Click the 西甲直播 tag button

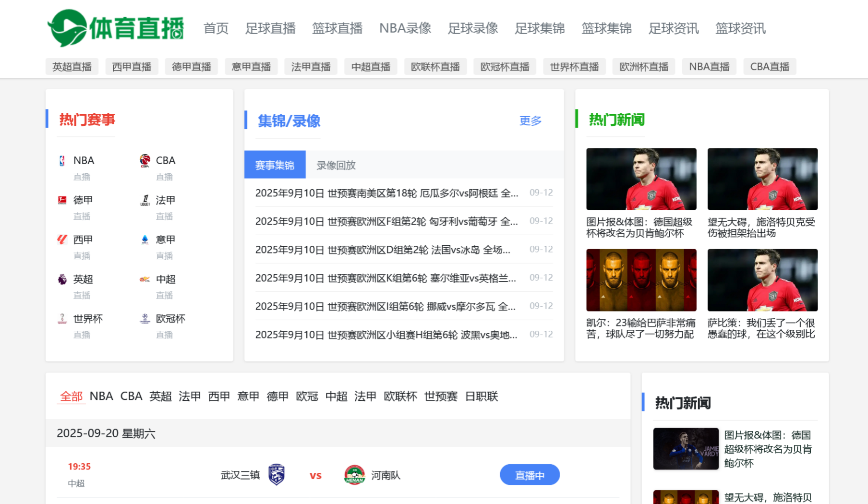(132, 67)
